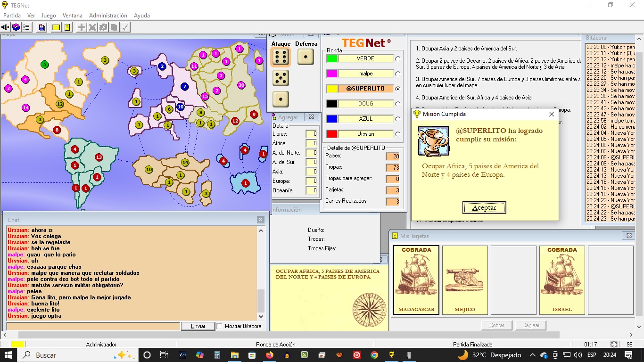Click the Enviar chat button
The height and width of the screenshot is (362, 644).
[x=198, y=326]
